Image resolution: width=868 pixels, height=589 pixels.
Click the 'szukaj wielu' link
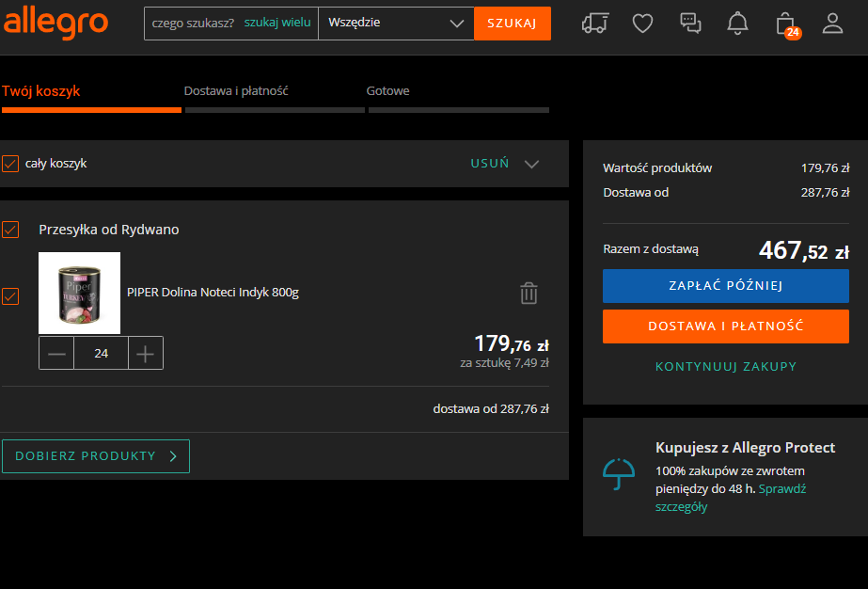[277, 23]
